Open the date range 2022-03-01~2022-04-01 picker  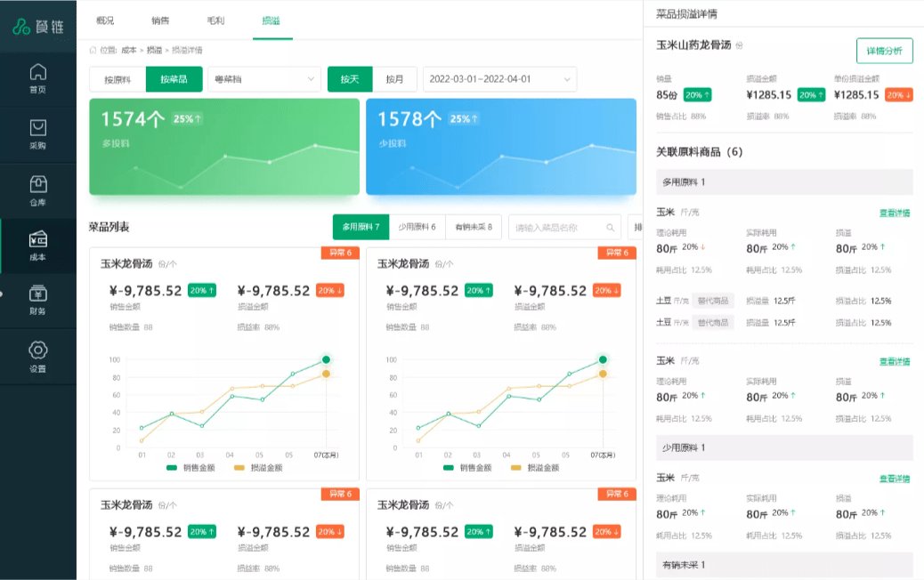click(x=498, y=79)
